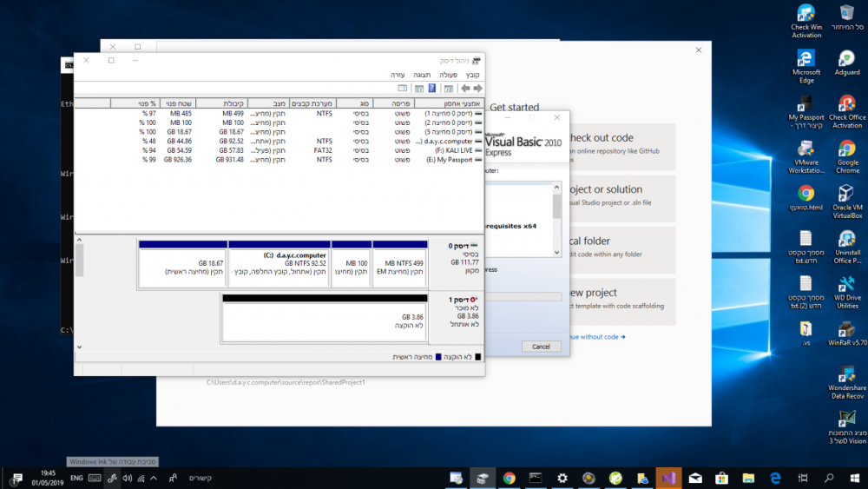Toggle the show/hide console tree toolbar icon
The image size is (868, 489).
click(x=449, y=89)
